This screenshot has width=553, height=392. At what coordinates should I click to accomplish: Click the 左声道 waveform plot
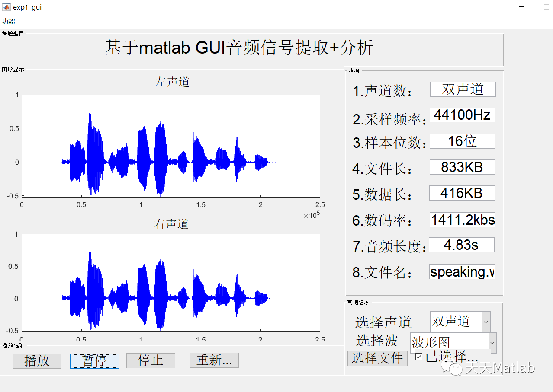(171, 146)
